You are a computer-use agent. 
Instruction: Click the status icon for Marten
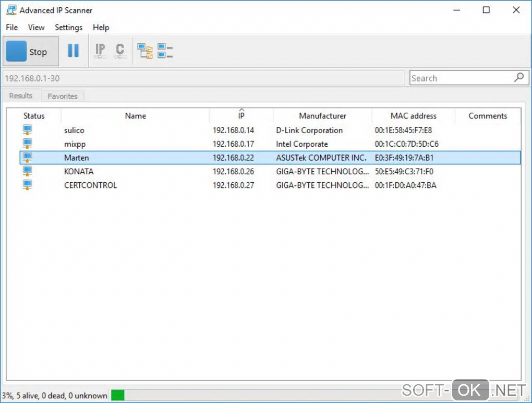point(28,158)
